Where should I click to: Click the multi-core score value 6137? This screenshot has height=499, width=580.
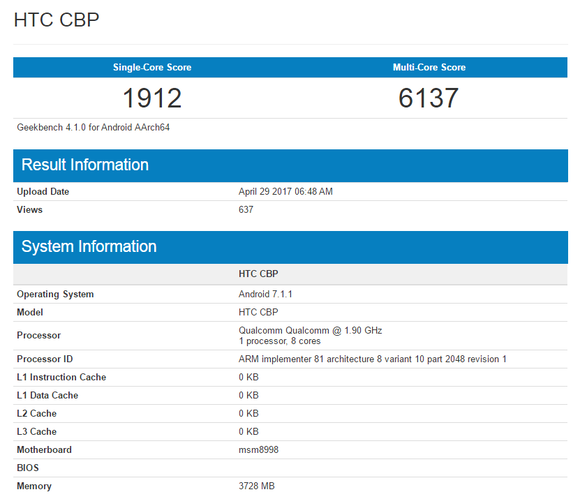[429, 98]
